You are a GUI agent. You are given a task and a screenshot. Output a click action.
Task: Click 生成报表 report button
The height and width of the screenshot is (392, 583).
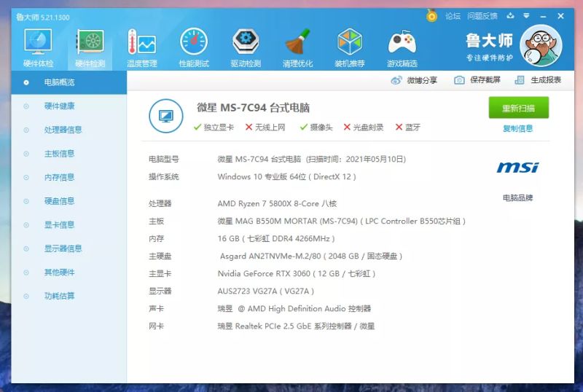[x=538, y=80]
